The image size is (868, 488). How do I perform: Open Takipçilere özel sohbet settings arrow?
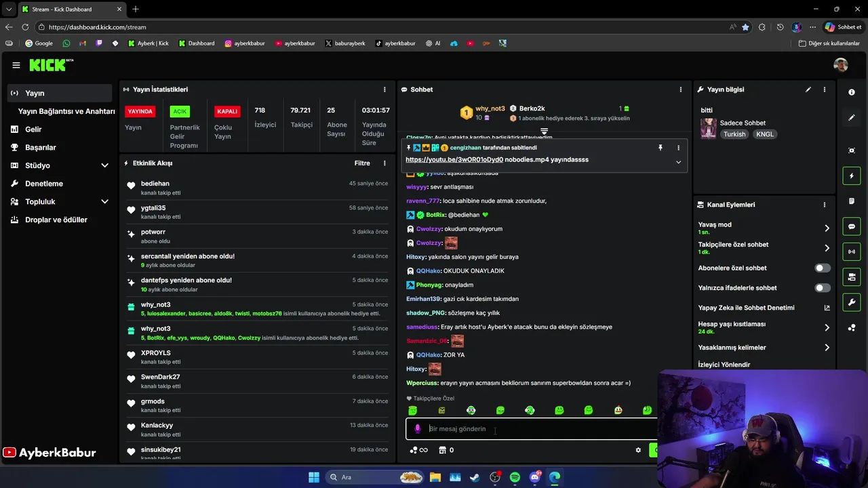coord(827,248)
